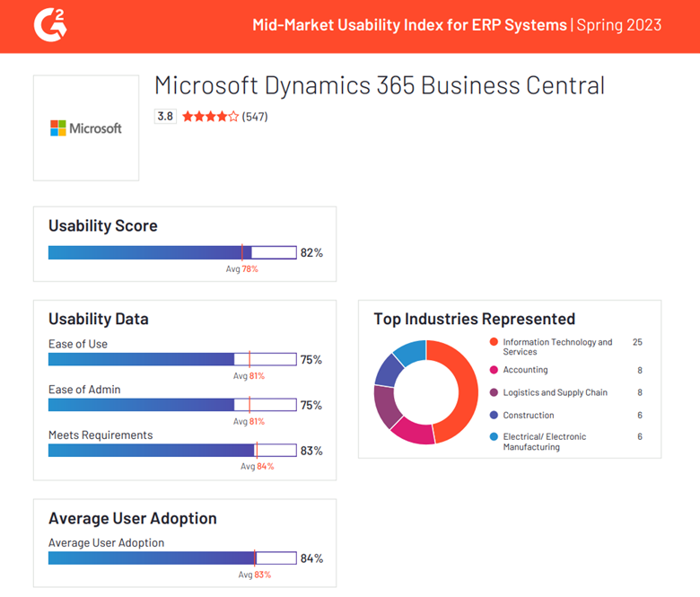Click the Ease of Use progress bar
The width and height of the screenshot is (700, 597).
172,359
